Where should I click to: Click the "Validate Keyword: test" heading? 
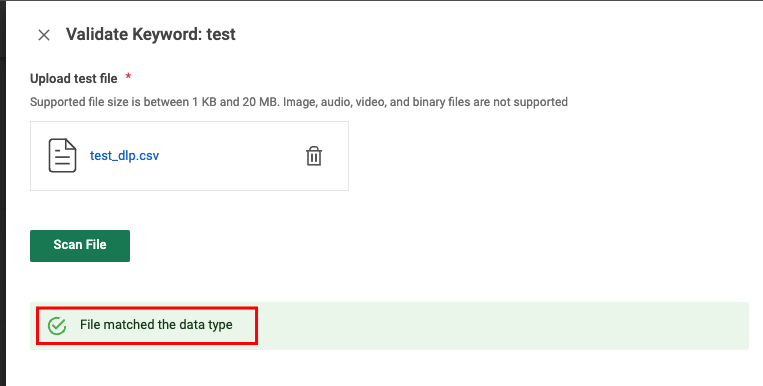[151, 35]
